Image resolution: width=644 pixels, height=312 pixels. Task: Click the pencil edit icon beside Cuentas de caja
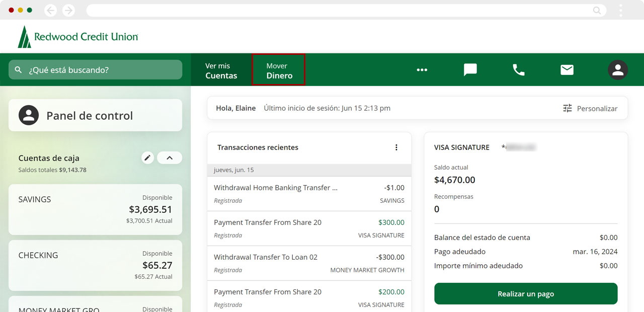(x=147, y=158)
